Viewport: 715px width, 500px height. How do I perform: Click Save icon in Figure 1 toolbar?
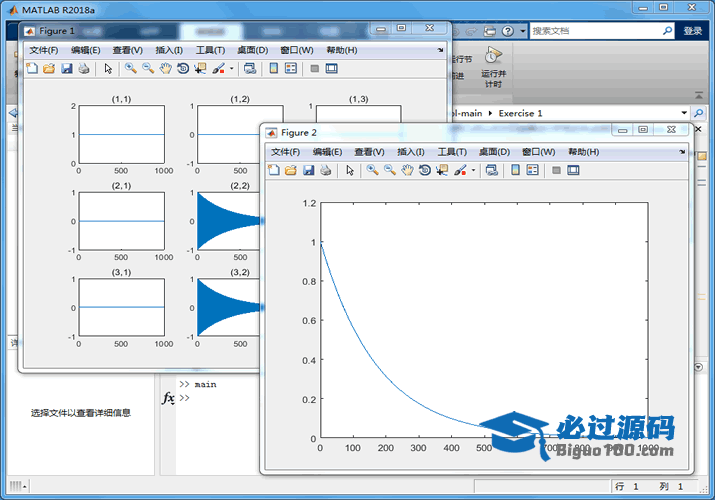pyautogui.click(x=67, y=69)
